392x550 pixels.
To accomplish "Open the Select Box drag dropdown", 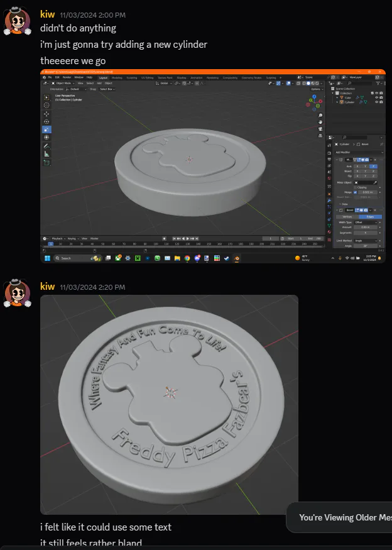I will [107, 89].
